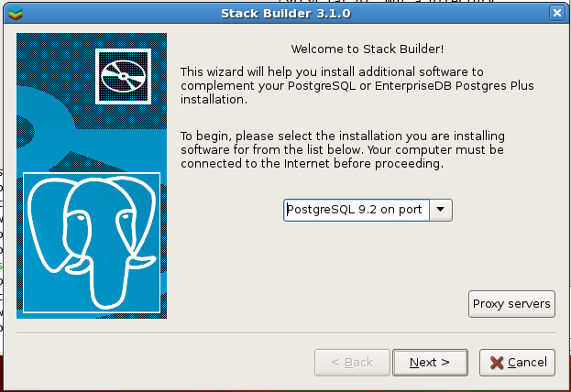Image resolution: width=571 pixels, height=392 pixels.
Task: Click the CD disc installer icon
Action: [x=123, y=76]
